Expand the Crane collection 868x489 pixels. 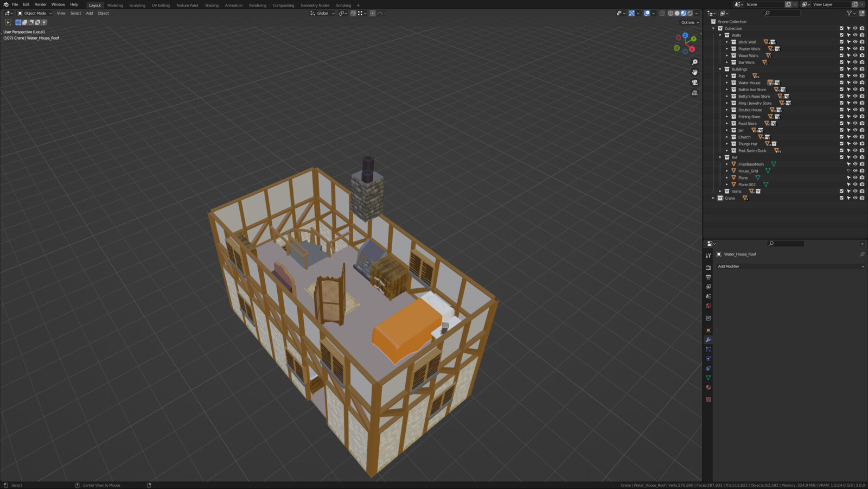[x=713, y=198]
